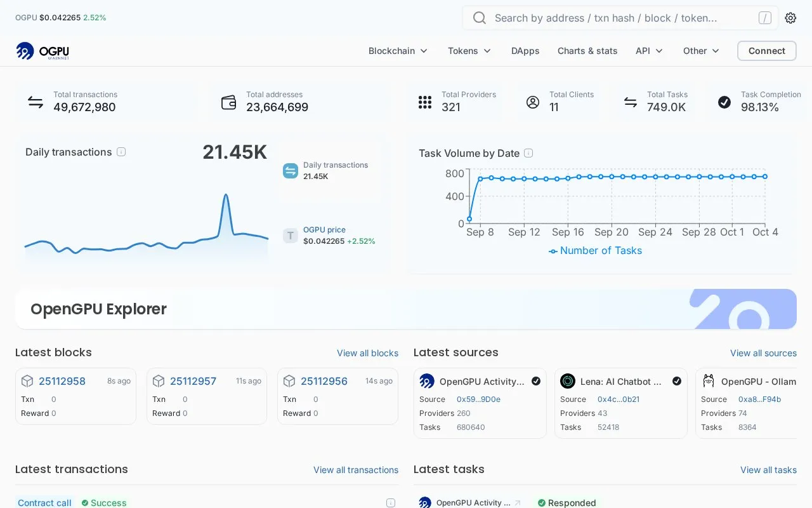Viewport: 812px width, 508px height.
Task: Click the OGPU Mainnet logo
Action: point(43,51)
